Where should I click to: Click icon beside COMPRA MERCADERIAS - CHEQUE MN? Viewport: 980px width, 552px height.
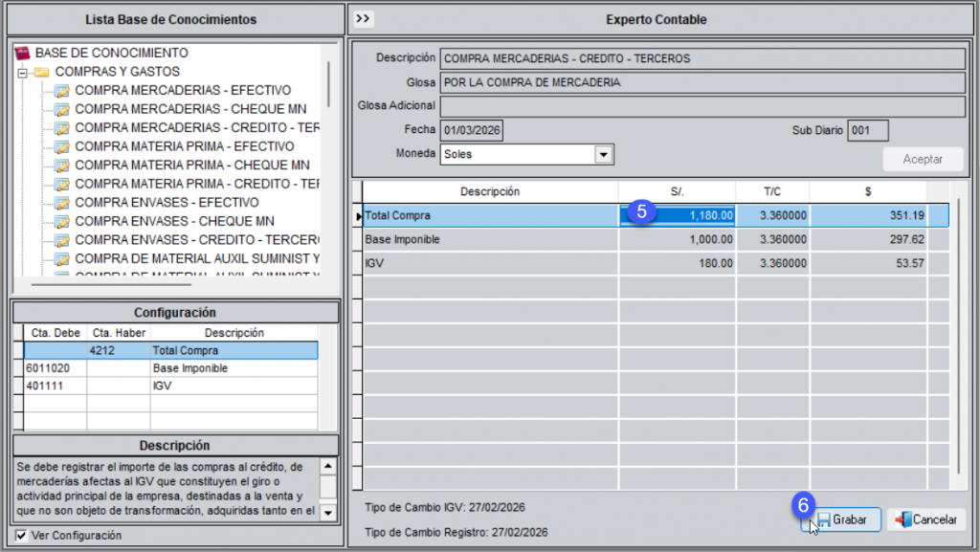(61, 110)
